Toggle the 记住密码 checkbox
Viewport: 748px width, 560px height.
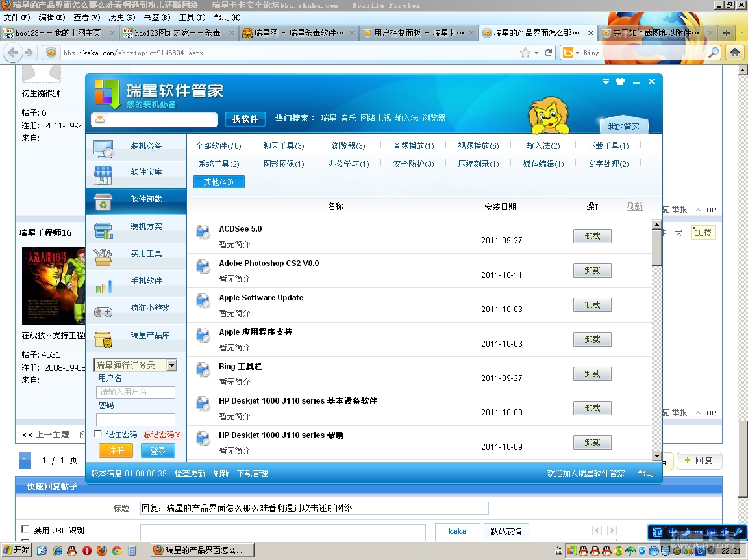[98, 433]
